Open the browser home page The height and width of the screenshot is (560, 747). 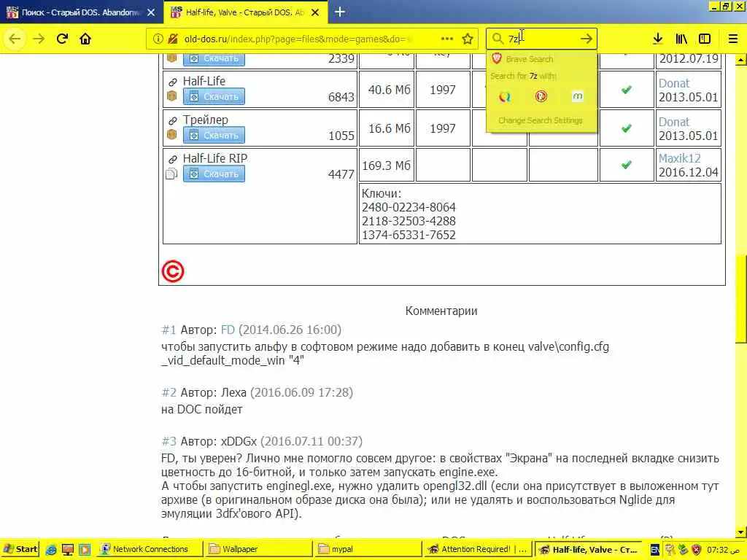[85, 39]
